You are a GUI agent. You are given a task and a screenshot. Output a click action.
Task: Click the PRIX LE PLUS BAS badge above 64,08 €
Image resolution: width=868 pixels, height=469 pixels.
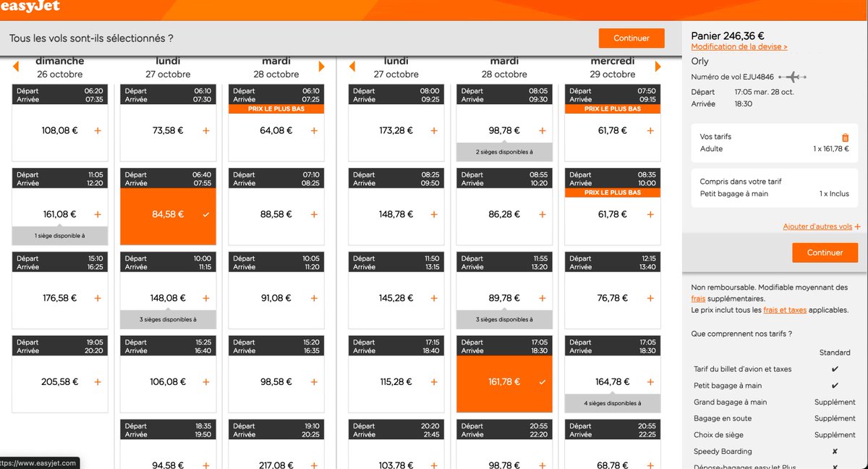[276, 109]
